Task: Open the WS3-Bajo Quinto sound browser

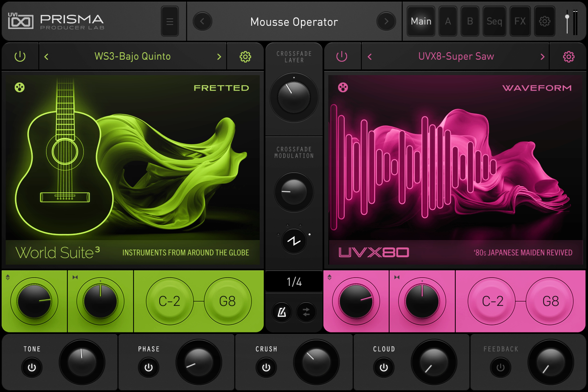Action: [x=133, y=57]
